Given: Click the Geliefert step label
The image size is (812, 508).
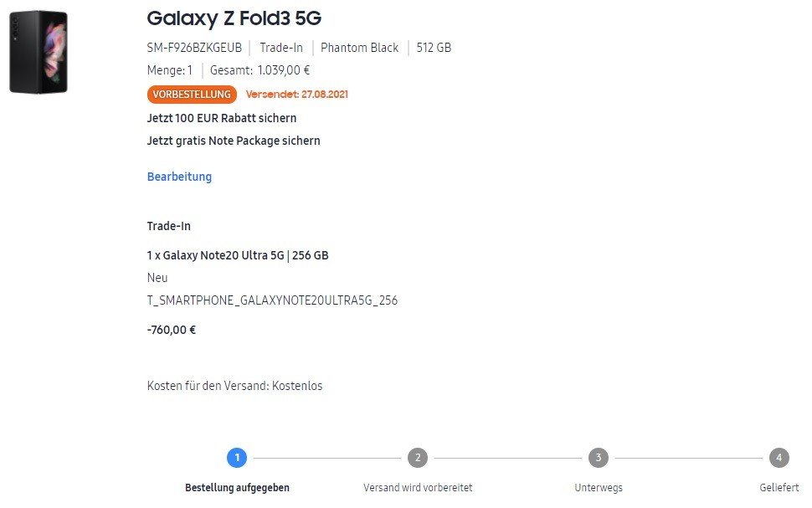Looking at the screenshot, I should 779,488.
